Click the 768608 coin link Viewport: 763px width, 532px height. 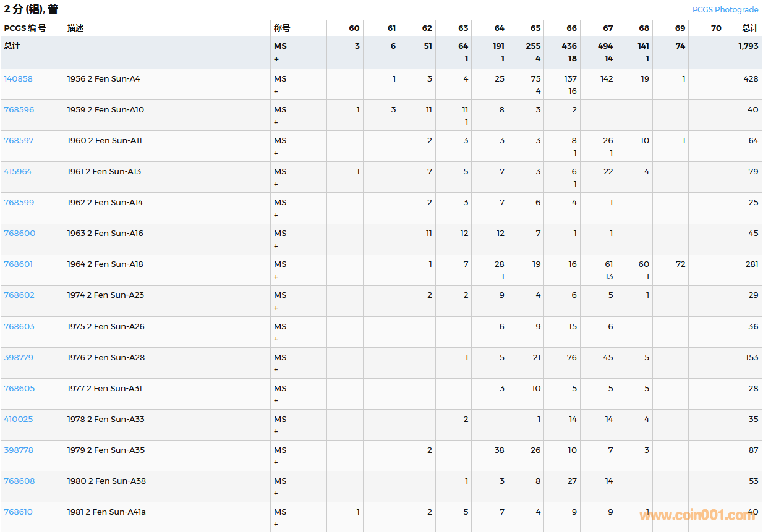click(19, 481)
